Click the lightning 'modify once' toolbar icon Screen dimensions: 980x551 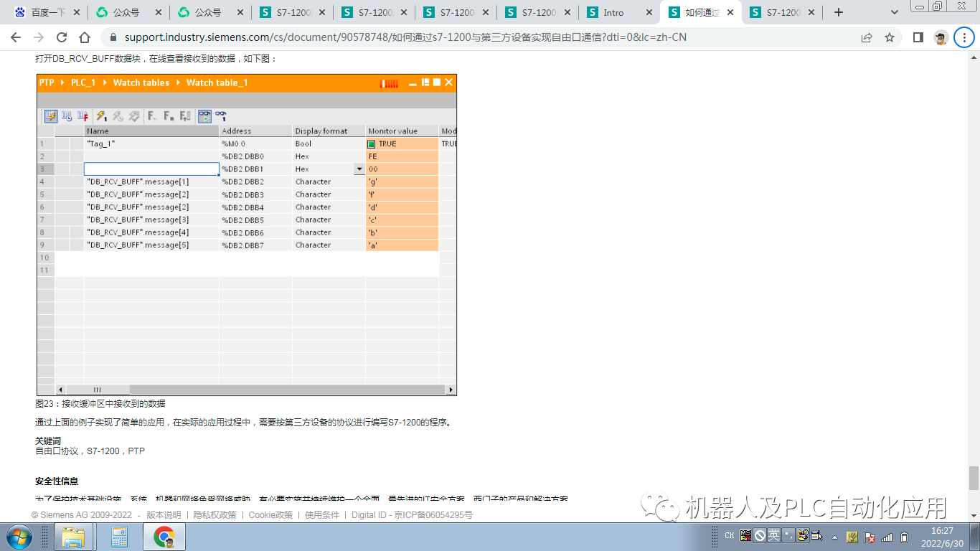click(101, 116)
